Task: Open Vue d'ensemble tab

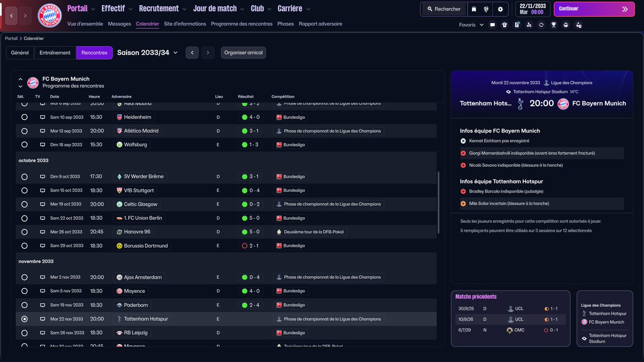Action: tap(85, 24)
